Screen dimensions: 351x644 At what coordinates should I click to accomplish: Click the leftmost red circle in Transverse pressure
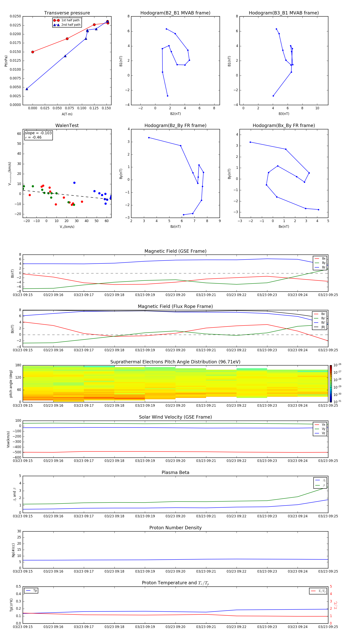[33, 52]
